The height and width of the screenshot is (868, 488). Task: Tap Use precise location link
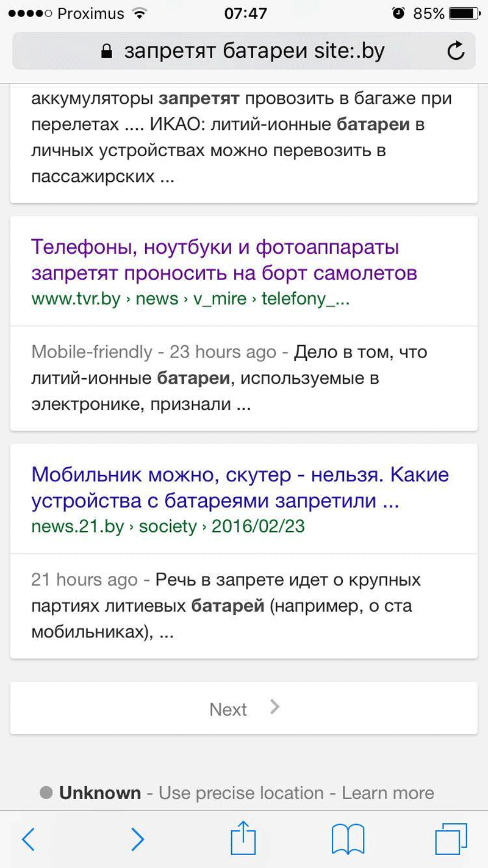click(x=241, y=793)
